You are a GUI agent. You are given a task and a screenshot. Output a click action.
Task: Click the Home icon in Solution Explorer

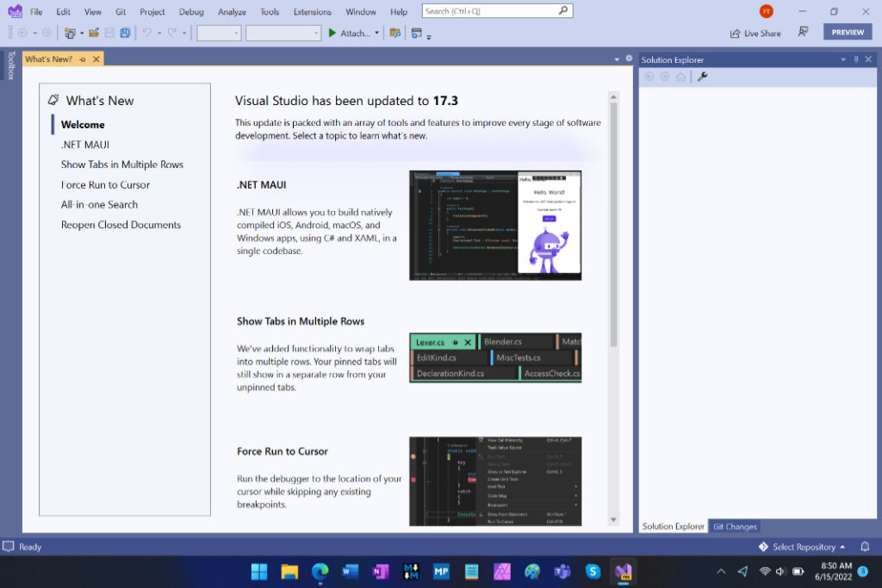681,76
